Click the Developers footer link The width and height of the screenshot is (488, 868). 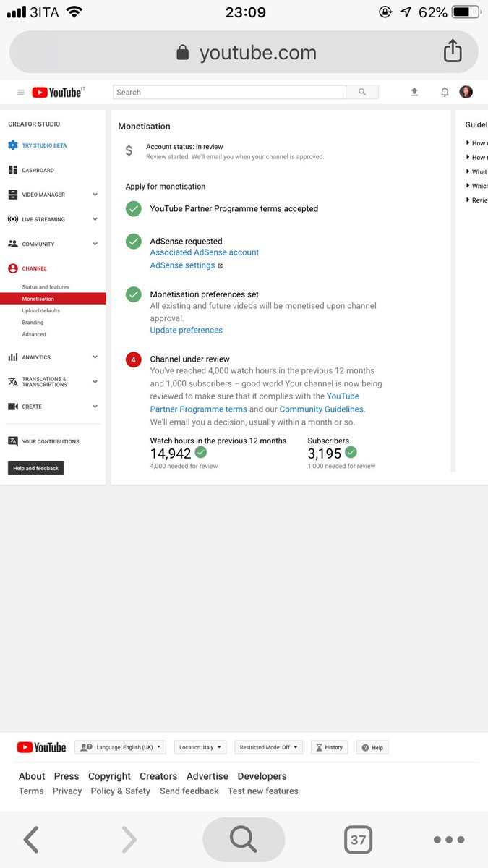[262, 776]
